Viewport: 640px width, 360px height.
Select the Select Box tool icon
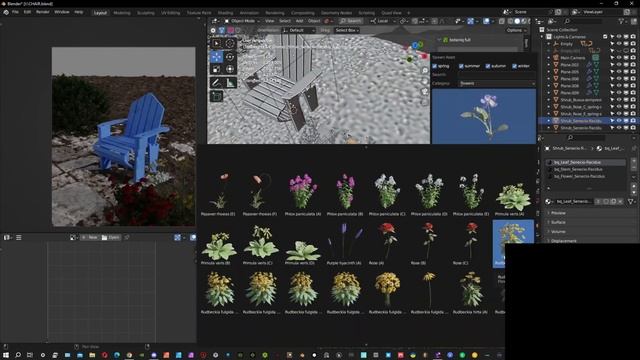coord(216,44)
